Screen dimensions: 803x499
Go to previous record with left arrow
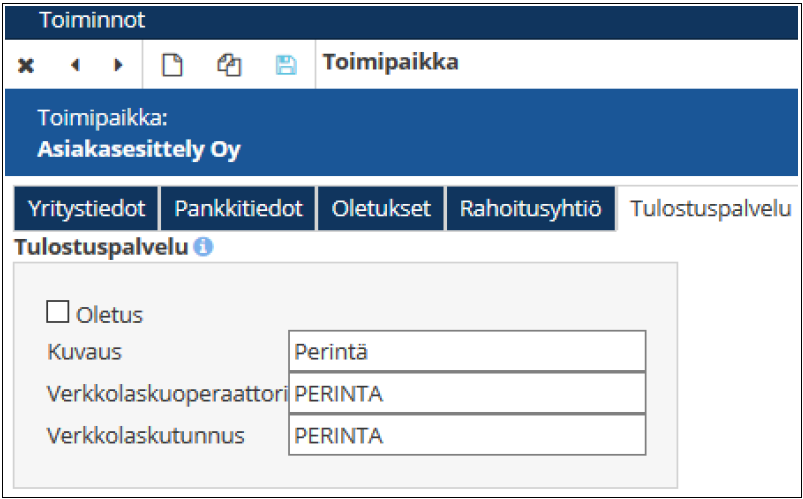point(75,66)
